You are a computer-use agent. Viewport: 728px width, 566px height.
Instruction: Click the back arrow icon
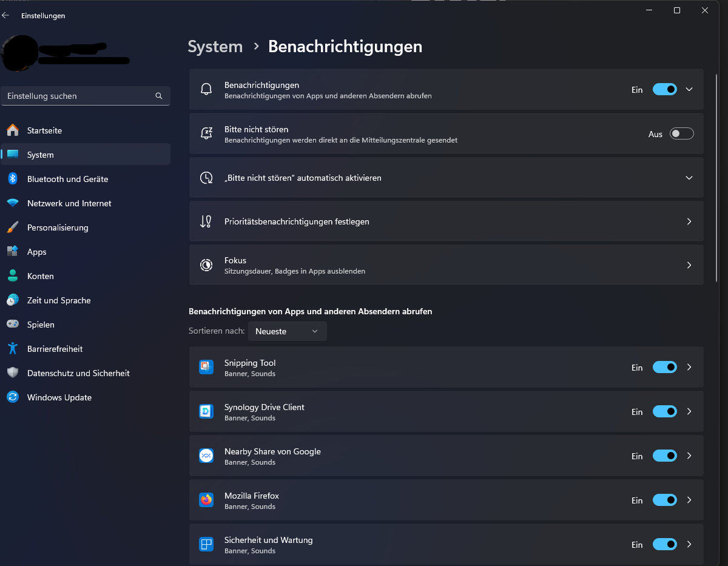(6, 16)
